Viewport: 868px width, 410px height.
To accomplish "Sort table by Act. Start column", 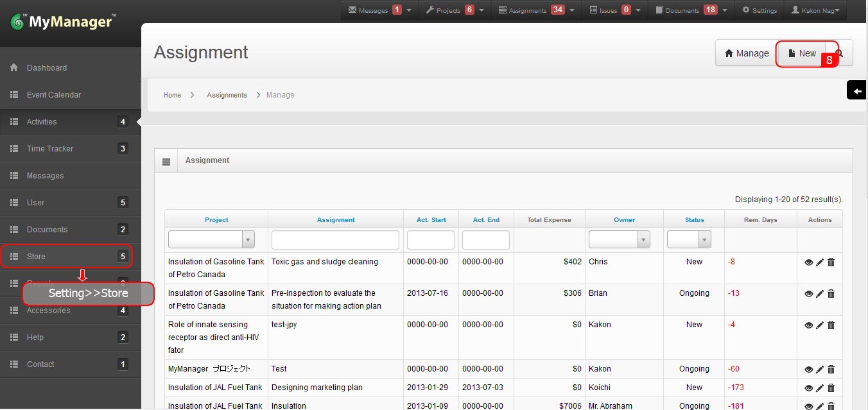I will pyautogui.click(x=431, y=220).
